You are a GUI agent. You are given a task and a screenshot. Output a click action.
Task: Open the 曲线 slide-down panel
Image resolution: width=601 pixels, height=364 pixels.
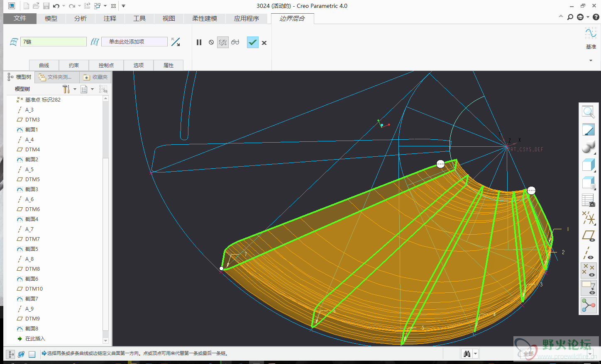[44, 65]
